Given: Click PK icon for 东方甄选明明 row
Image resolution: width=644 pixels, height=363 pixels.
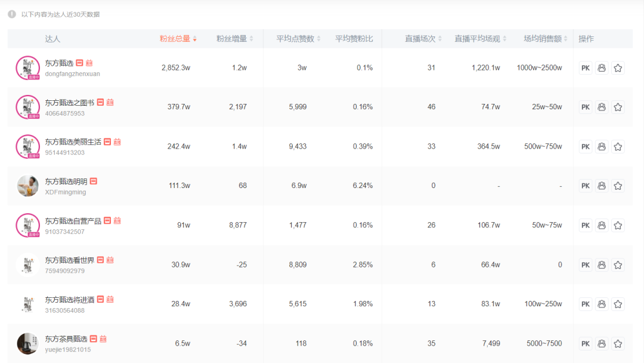Looking at the screenshot, I should click(586, 186).
